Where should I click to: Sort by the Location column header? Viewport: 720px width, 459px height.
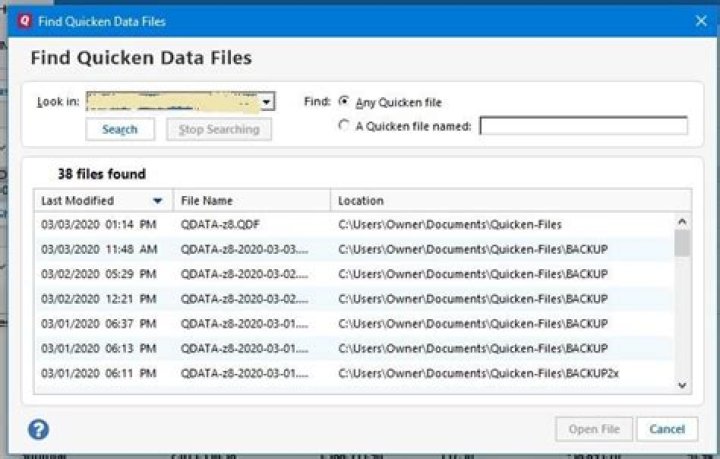tap(511, 201)
